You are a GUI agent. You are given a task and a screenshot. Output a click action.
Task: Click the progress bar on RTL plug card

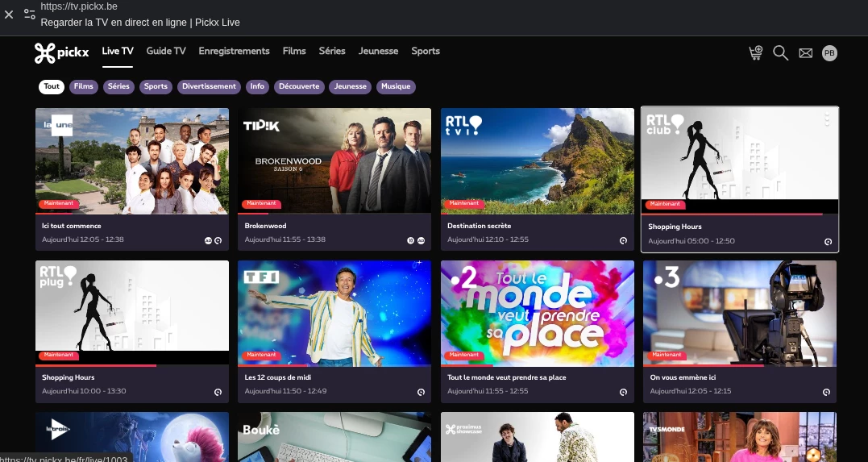pos(131,365)
